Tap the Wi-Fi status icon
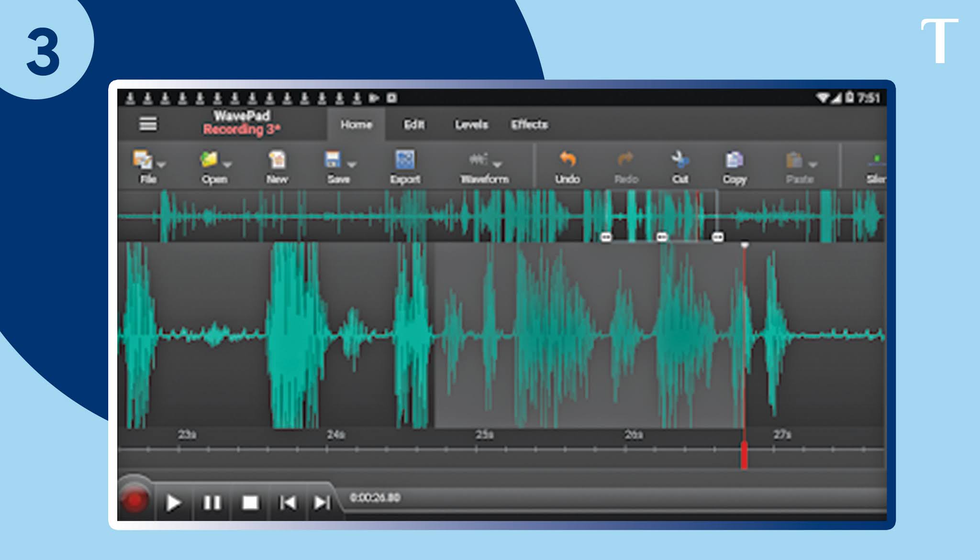 tap(823, 98)
